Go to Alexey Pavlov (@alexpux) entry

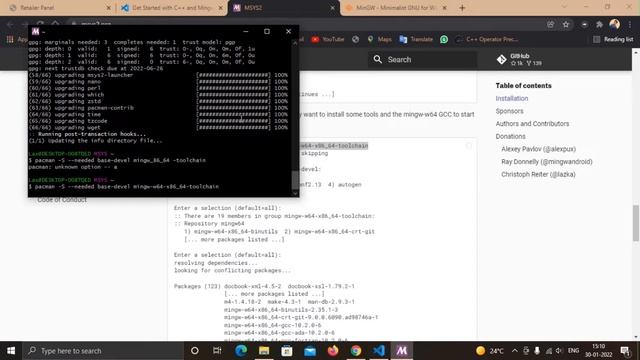pyautogui.click(x=538, y=149)
